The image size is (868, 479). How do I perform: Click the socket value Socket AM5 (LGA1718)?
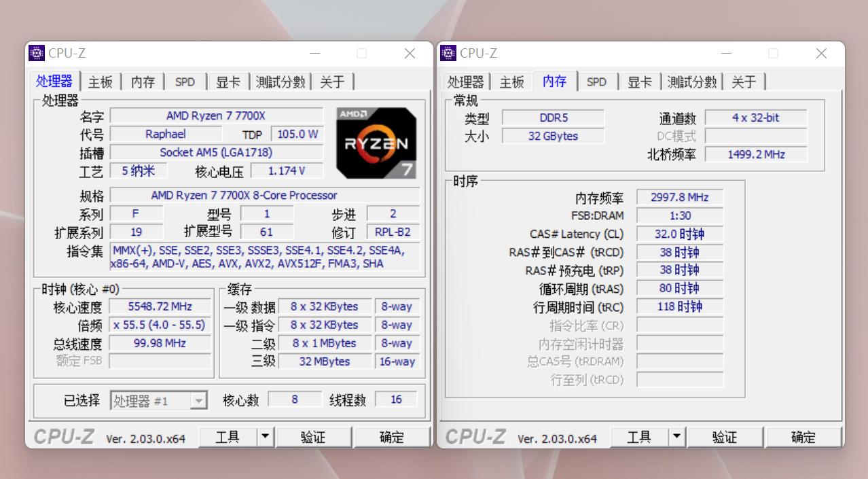pos(217,153)
